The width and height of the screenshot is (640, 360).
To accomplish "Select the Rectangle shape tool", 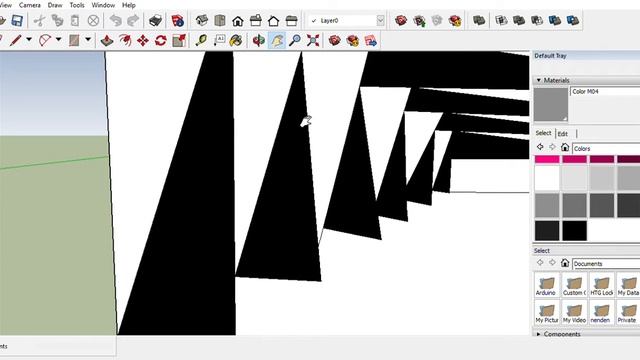I will click(x=74, y=40).
